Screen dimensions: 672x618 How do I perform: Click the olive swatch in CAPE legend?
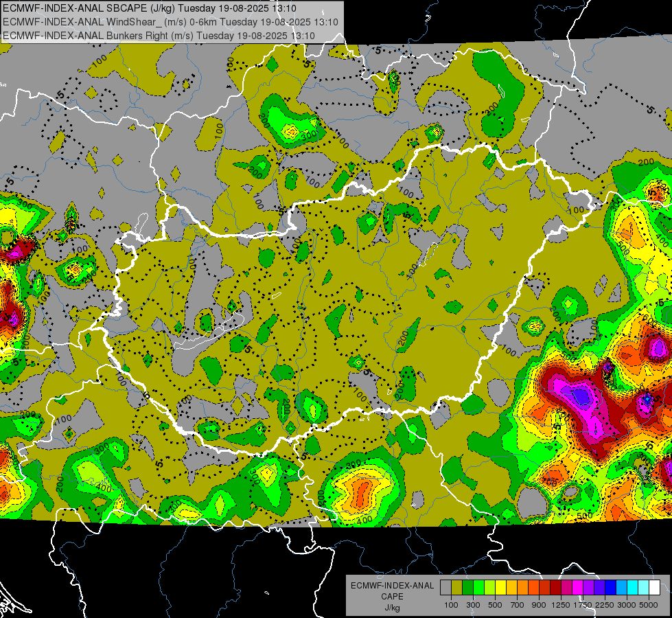(x=457, y=588)
